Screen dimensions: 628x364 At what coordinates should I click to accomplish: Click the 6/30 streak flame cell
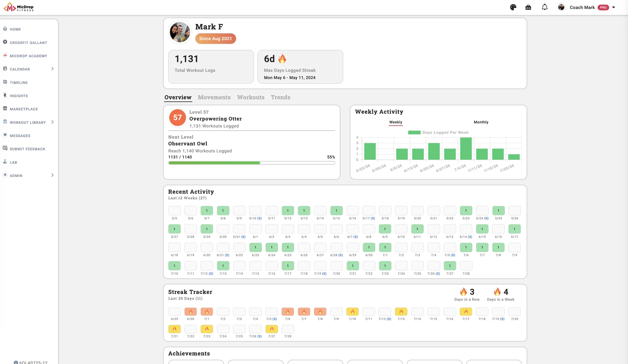click(x=191, y=312)
